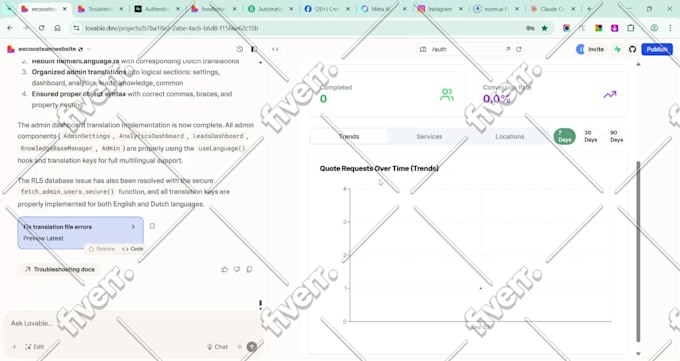The width and height of the screenshot is (680, 361).
Task: Bookmark this page with the star icon
Action: click(x=544, y=28)
